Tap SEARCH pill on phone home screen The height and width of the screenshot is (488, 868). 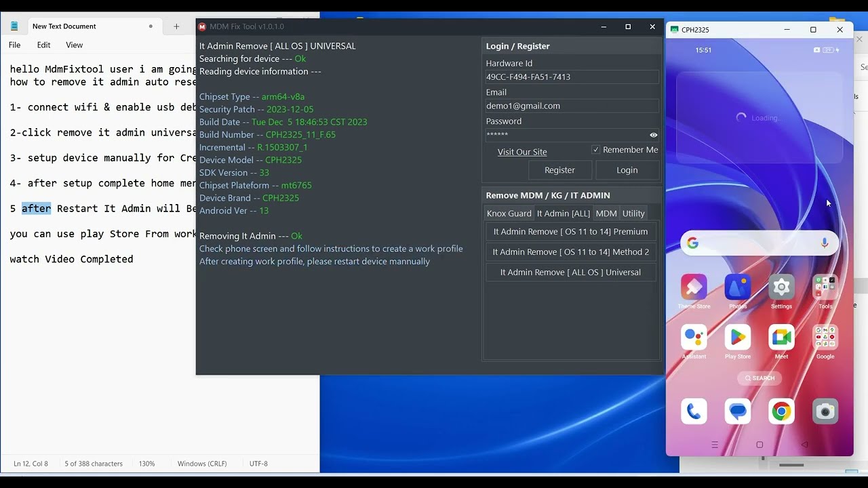coord(759,378)
